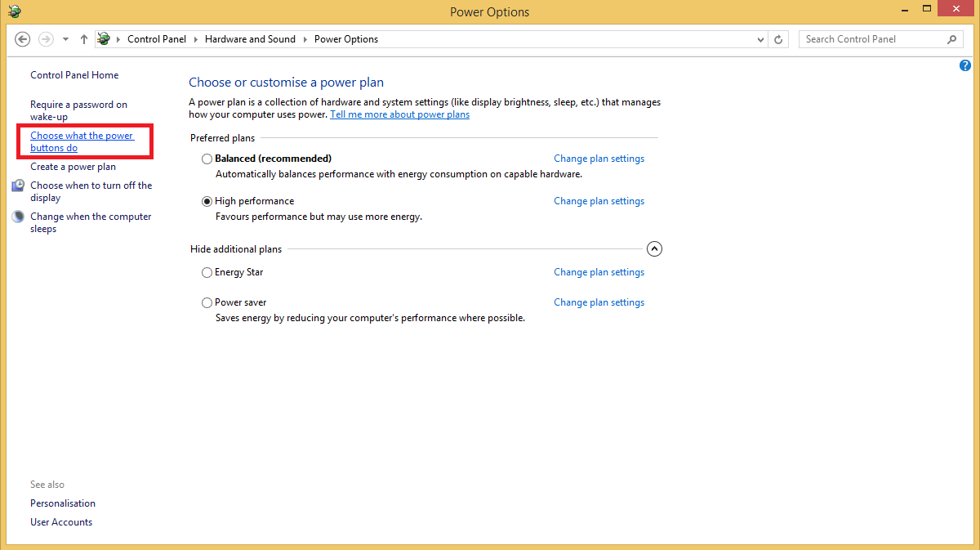Click the moon icon beside computer sleeps
Image resolution: width=980 pixels, height=550 pixels.
pyautogui.click(x=18, y=217)
